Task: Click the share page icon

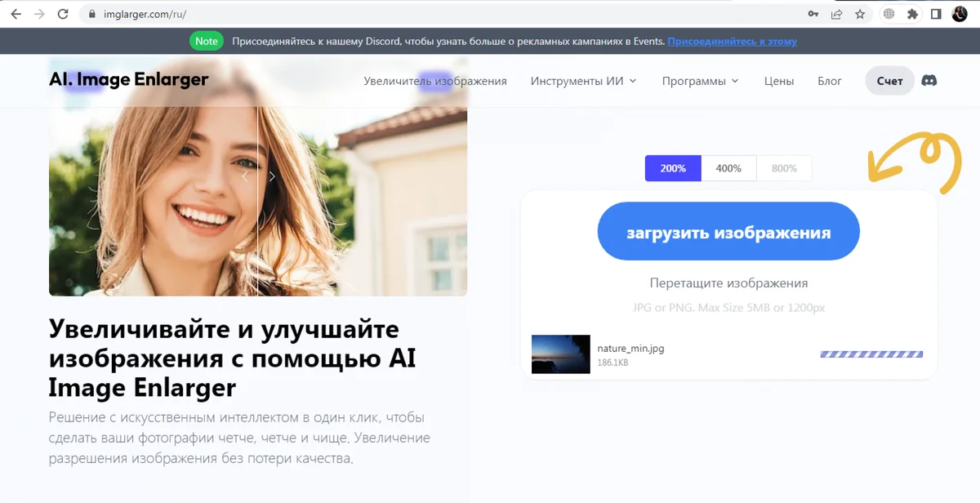Action: point(836,14)
